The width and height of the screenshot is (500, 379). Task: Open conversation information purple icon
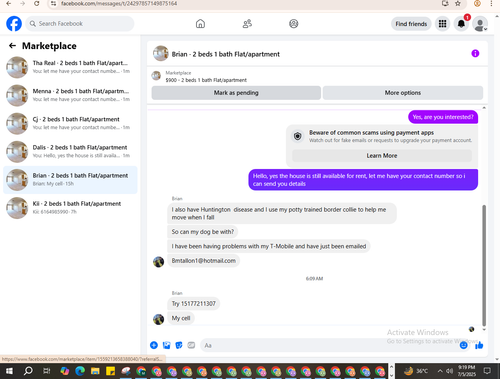point(475,53)
